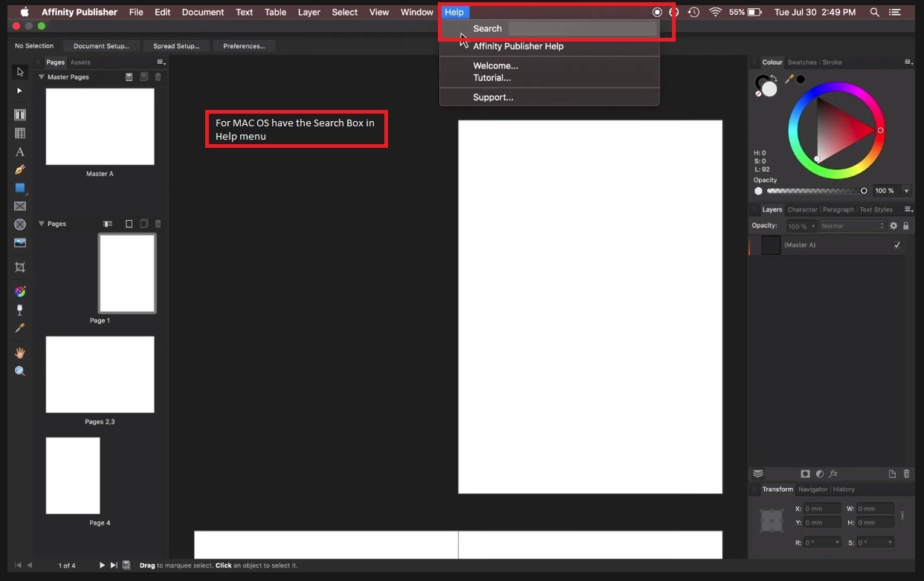Switch to the Navigator tab
This screenshot has height=581, width=924.
tap(812, 489)
